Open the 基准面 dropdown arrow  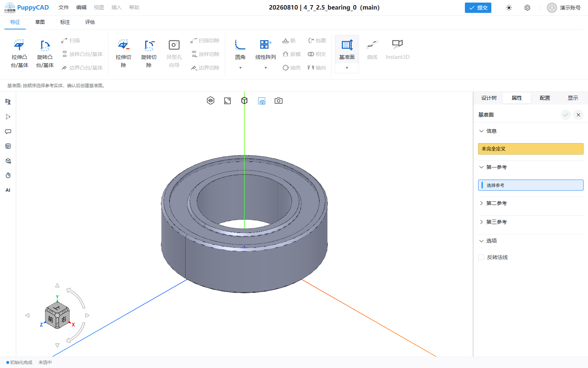(x=347, y=68)
